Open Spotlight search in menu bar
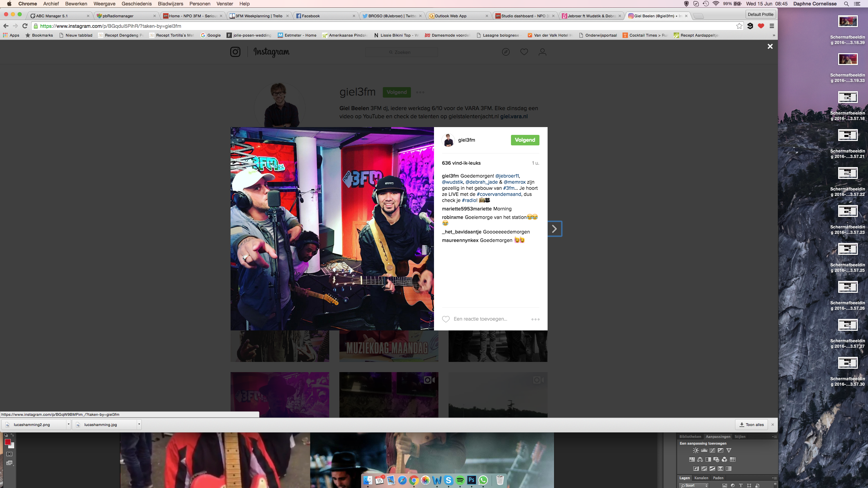 tap(846, 4)
